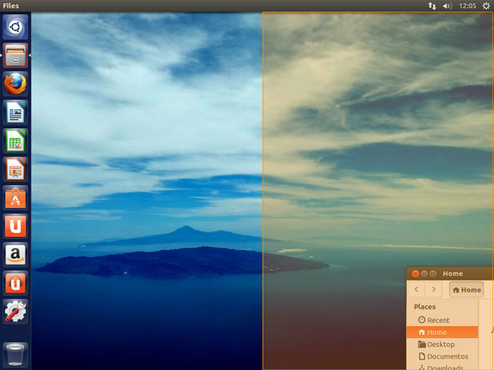Click the Places sidebar heading

pyautogui.click(x=425, y=307)
